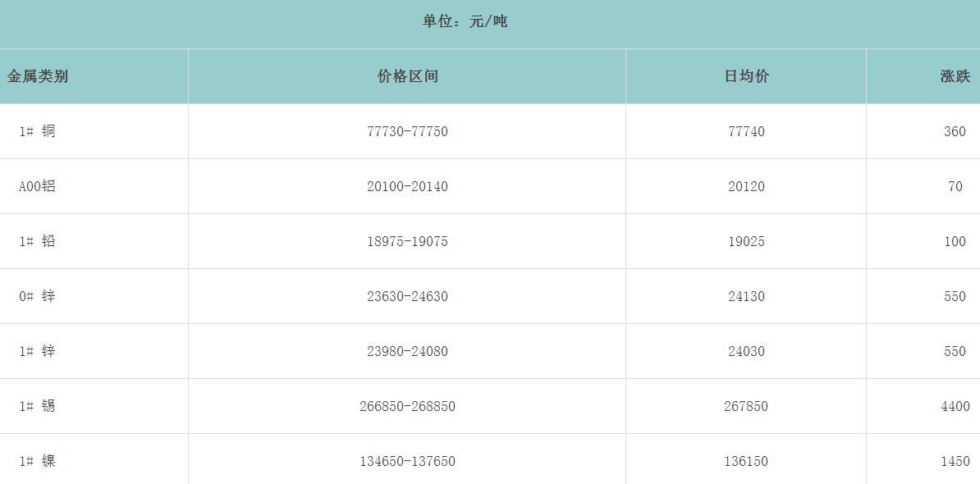Click the A00铝 metal name cell
The height and width of the screenshot is (484, 980).
(x=38, y=186)
